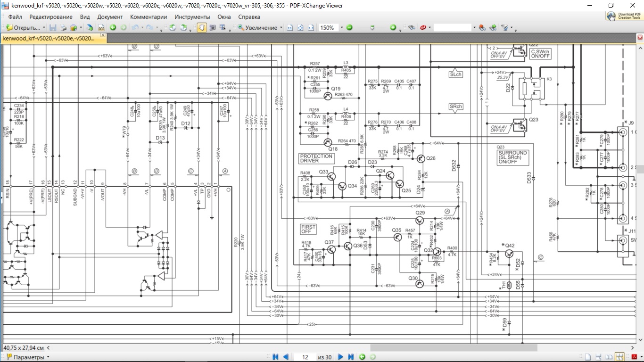This screenshot has height=362, width=644.
Task: Expand the 150% zoom level dropdown
Action: [x=342, y=28]
